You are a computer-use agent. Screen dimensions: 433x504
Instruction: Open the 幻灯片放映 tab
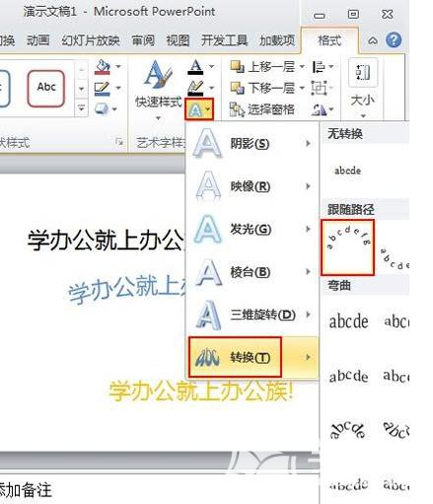click(91, 40)
